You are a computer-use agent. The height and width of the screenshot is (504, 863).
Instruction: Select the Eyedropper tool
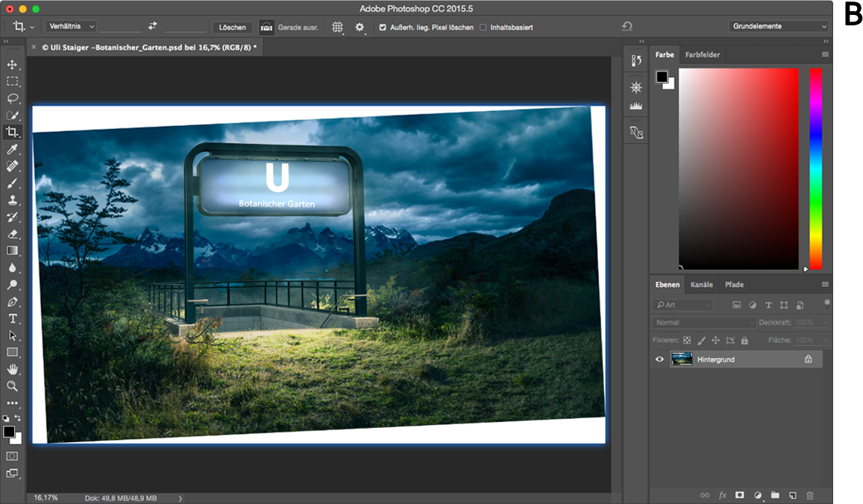12,149
